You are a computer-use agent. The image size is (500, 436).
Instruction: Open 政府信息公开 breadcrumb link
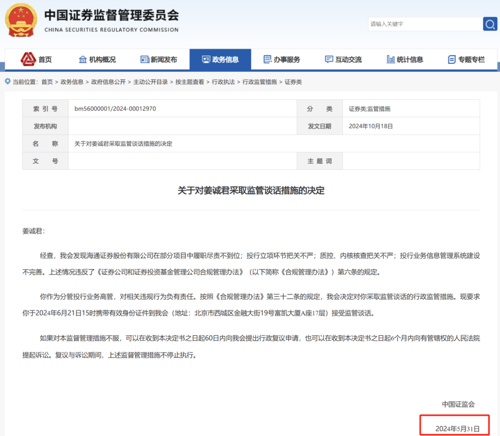(x=108, y=82)
